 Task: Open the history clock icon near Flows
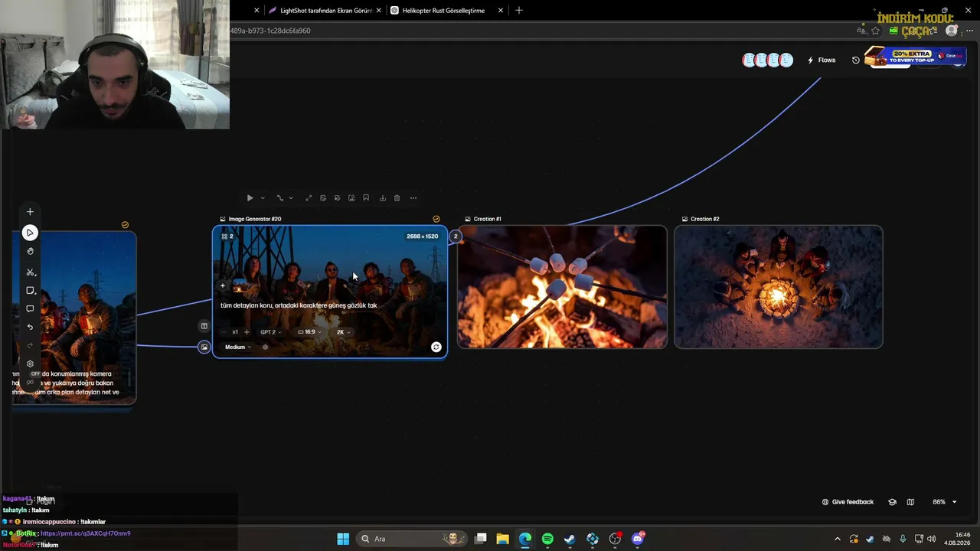(856, 60)
